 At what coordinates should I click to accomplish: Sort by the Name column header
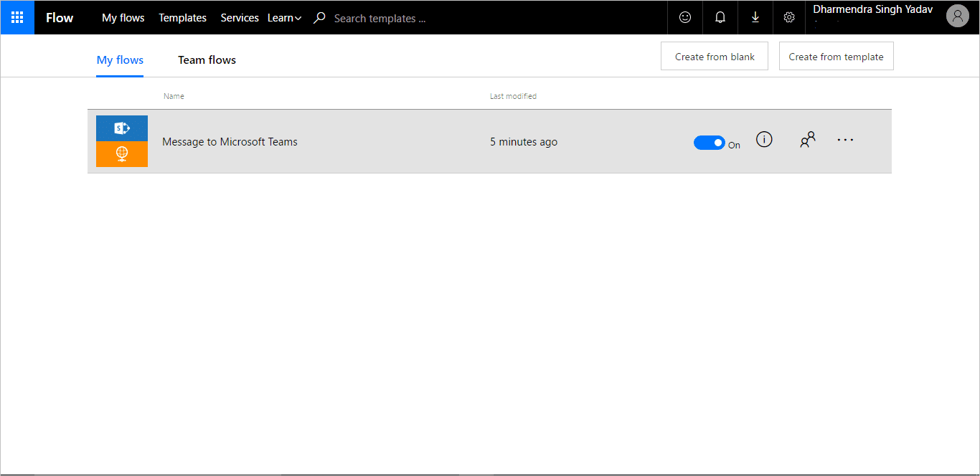point(174,96)
